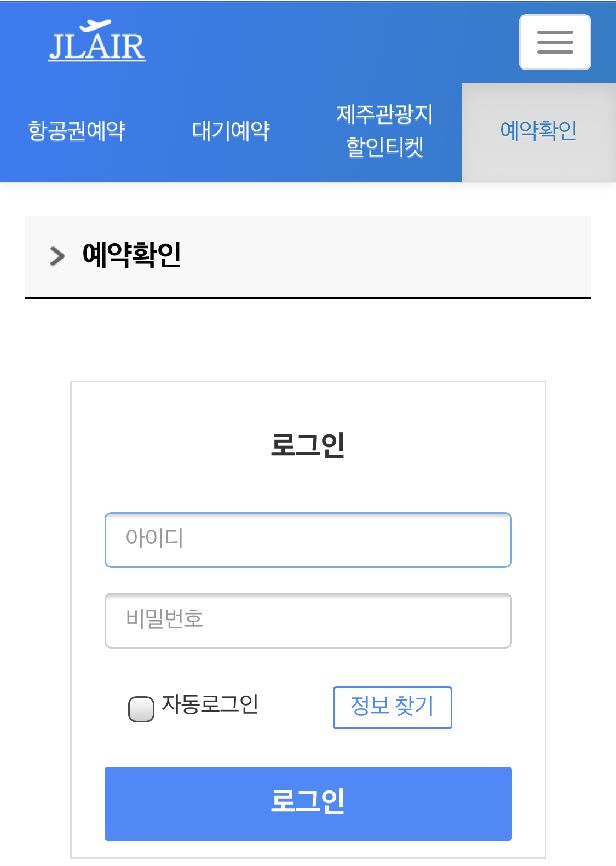This screenshot has height=866, width=616.
Task: Select the 대기예약 menu item
Action: tap(231, 131)
